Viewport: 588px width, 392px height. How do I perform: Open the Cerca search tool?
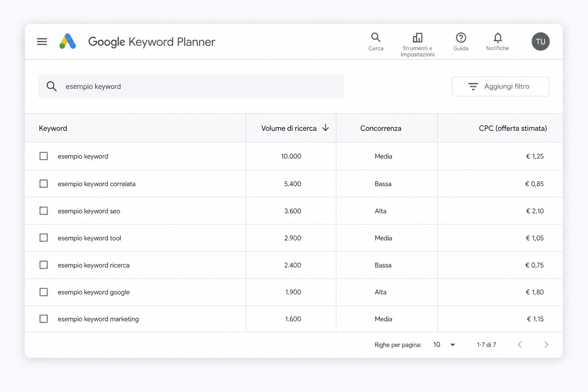pos(376,42)
